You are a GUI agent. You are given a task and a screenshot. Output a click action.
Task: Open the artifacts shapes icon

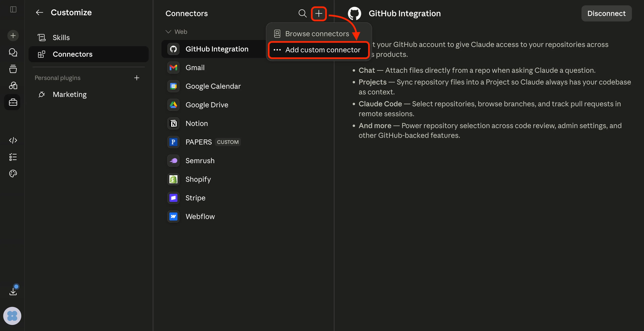pos(13,86)
